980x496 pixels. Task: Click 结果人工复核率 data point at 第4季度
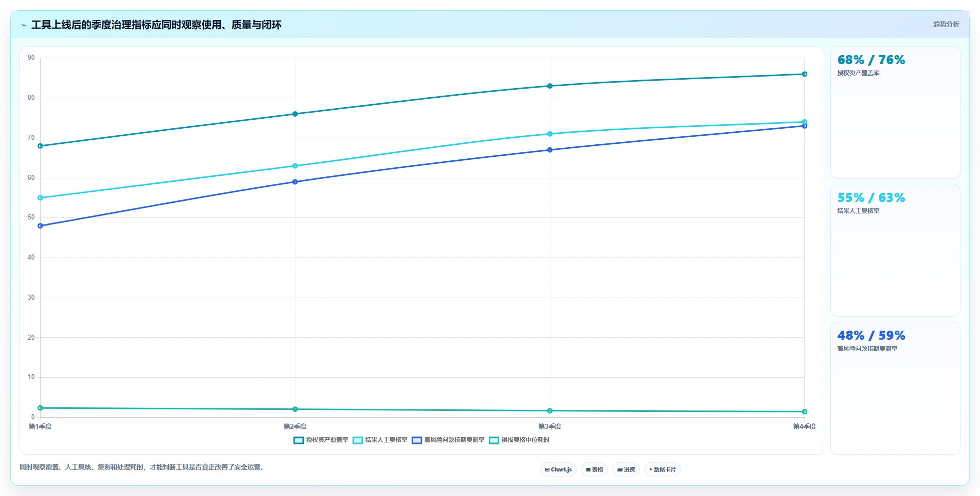[x=804, y=122]
